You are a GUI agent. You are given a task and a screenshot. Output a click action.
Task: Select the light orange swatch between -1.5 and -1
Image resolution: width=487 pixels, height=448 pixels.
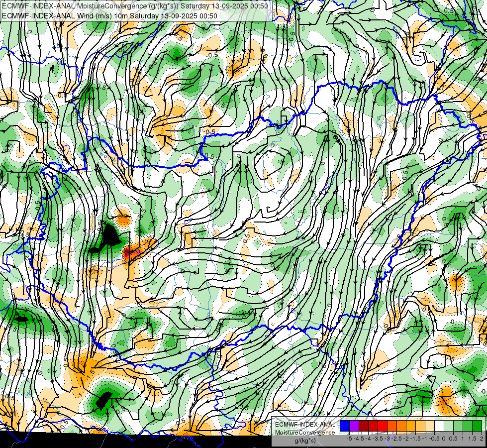pos(420,426)
